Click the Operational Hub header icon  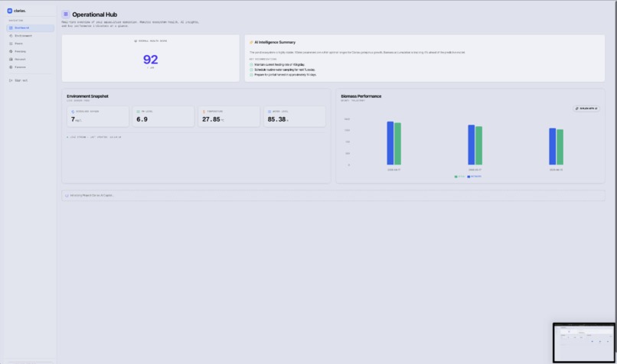tap(66, 15)
